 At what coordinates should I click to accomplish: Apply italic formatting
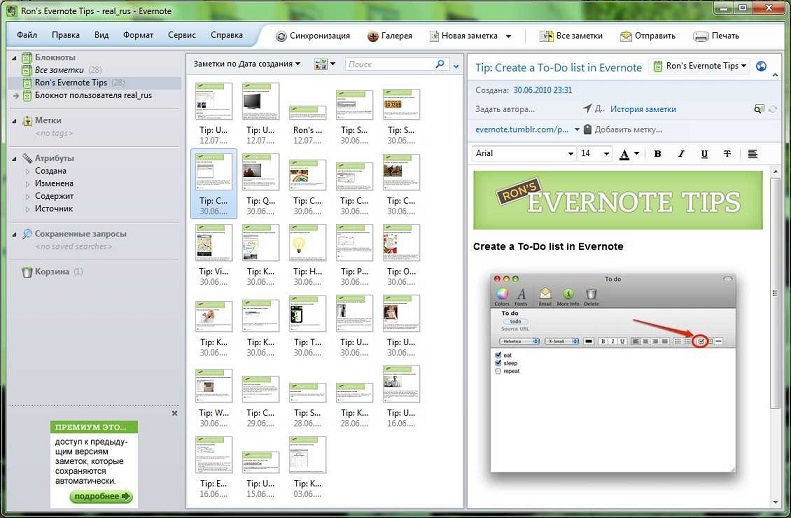[681, 154]
